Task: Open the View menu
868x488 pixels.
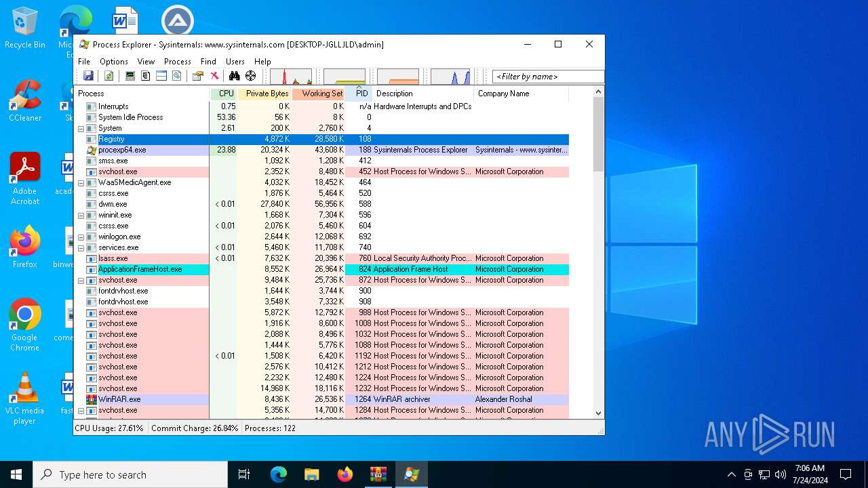Action: [146, 61]
